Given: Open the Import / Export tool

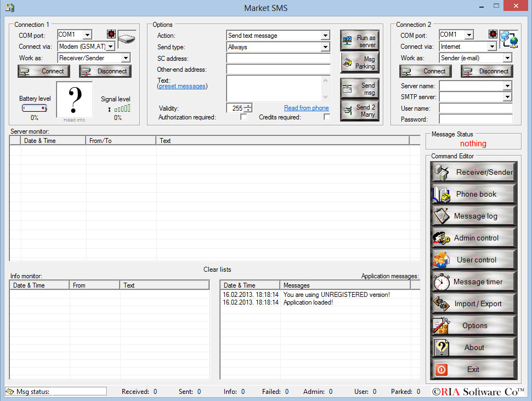Looking at the screenshot, I should click(x=473, y=303).
